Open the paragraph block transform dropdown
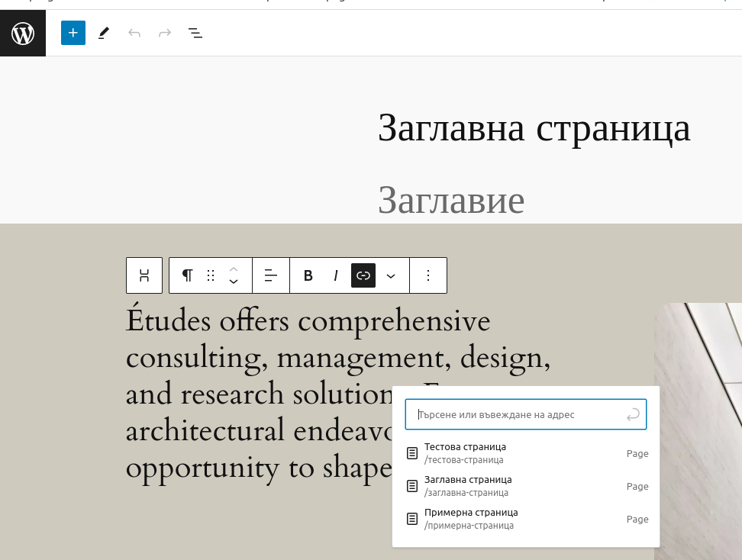This screenshot has width=742, height=560. (x=187, y=275)
